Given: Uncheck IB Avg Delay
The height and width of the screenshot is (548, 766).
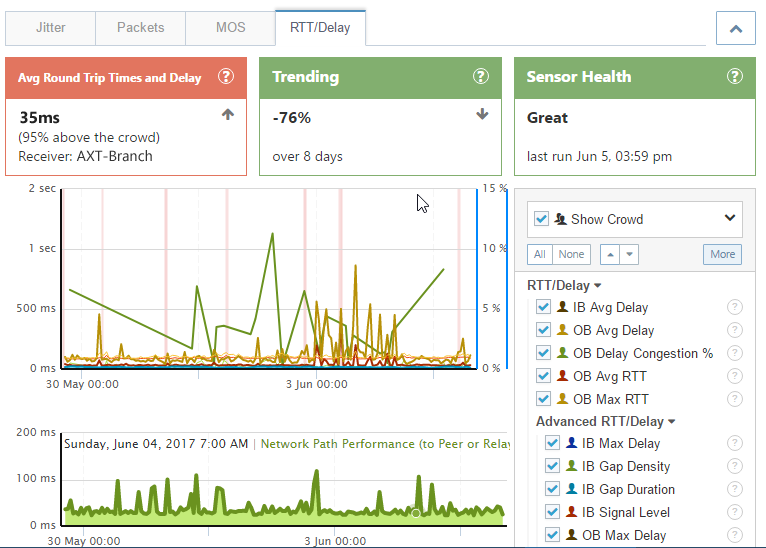Looking at the screenshot, I should [543, 307].
